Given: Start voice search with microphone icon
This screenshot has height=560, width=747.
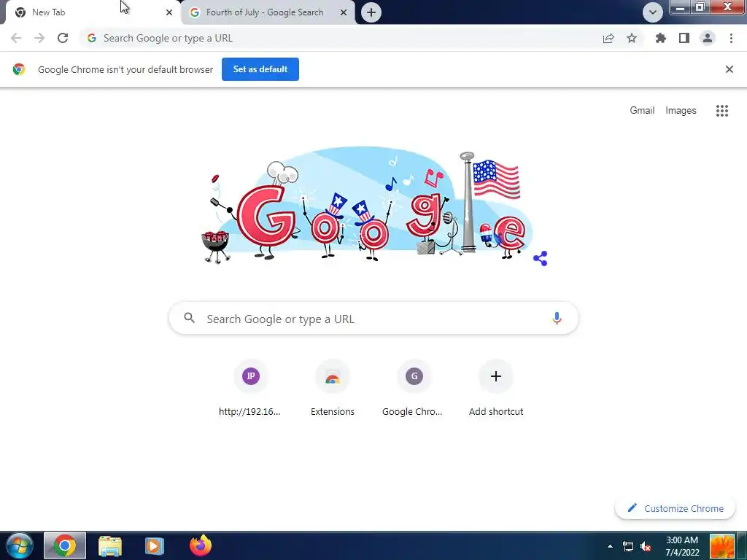Looking at the screenshot, I should point(557,318).
